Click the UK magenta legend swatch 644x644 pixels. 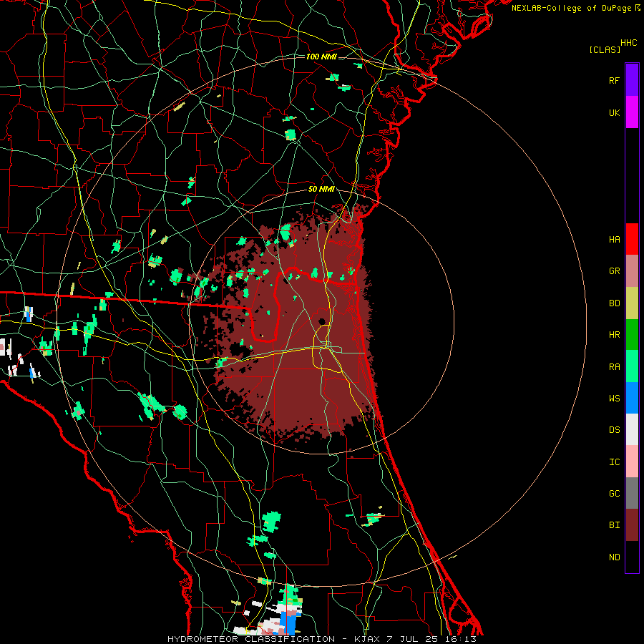632,112
